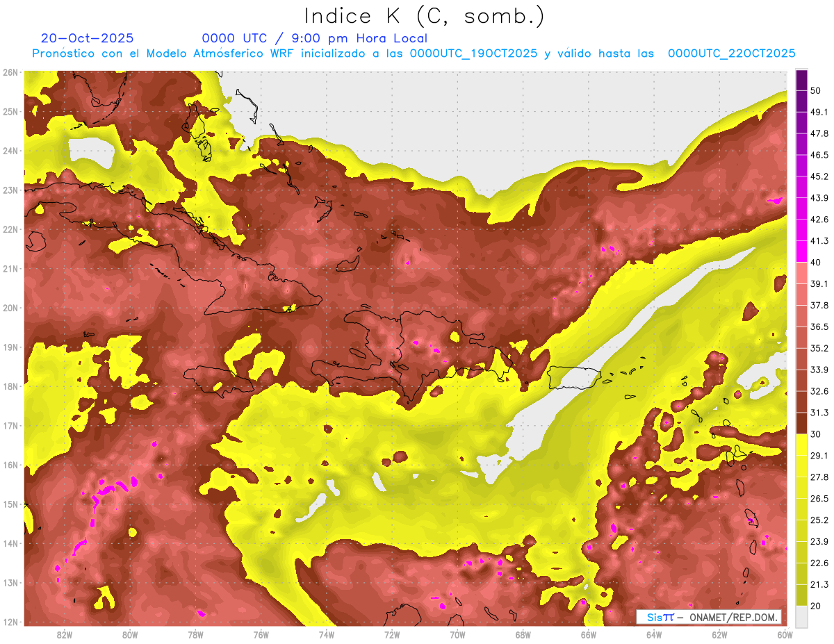Pick the gray swatch below 20 on colorbar
The image size is (834, 644).
tap(801, 616)
